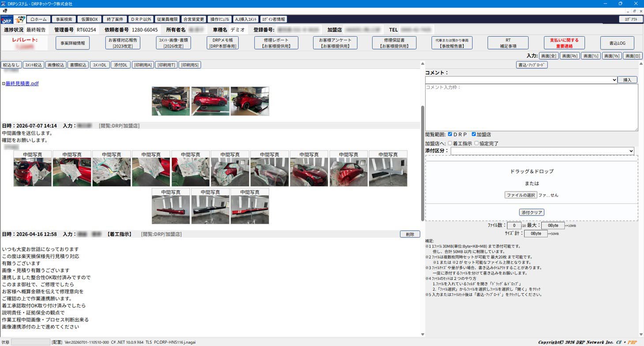Apply the 画像絞込 filter
Viewport: 644px width, 346px height.
(x=56, y=65)
